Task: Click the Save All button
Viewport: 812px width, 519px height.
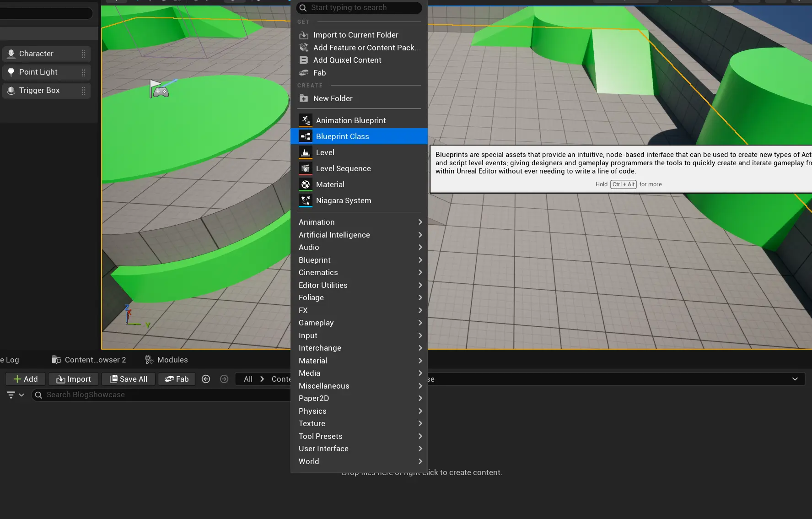Action: click(129, 379)
